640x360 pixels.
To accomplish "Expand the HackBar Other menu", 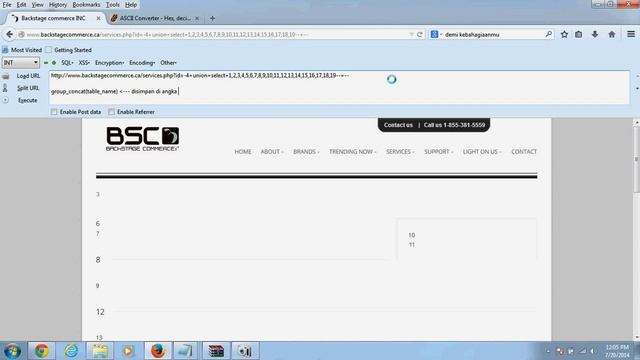I will (x=168, y=63).
